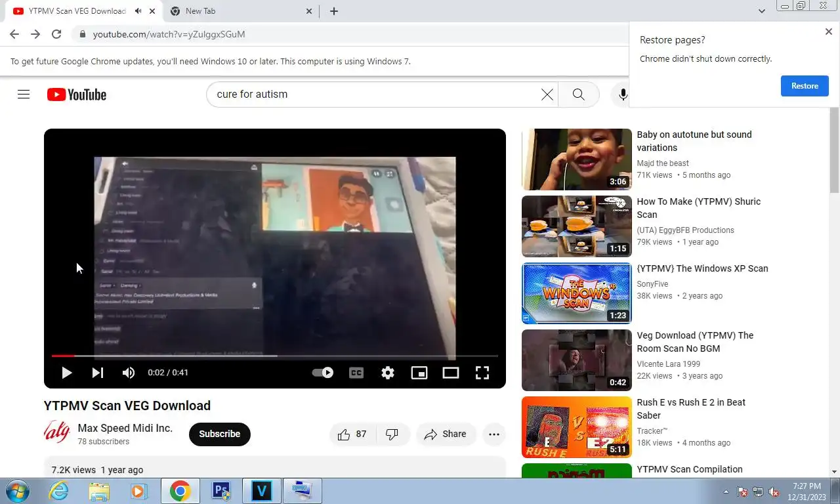The width and height of the screenshot is (840, 504).
Task: Show hidden system tray icons arrow
Action: coord(726,492)
